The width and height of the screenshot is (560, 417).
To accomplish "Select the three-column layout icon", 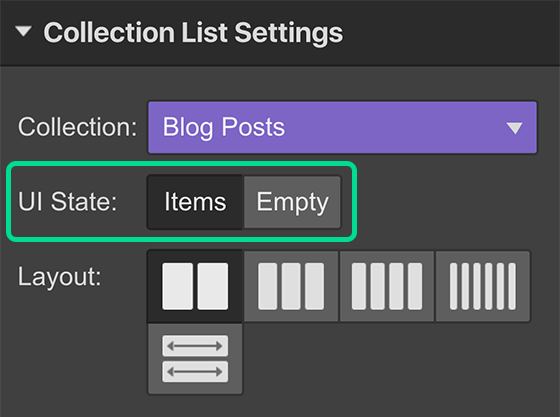I will tap(291, 286).
